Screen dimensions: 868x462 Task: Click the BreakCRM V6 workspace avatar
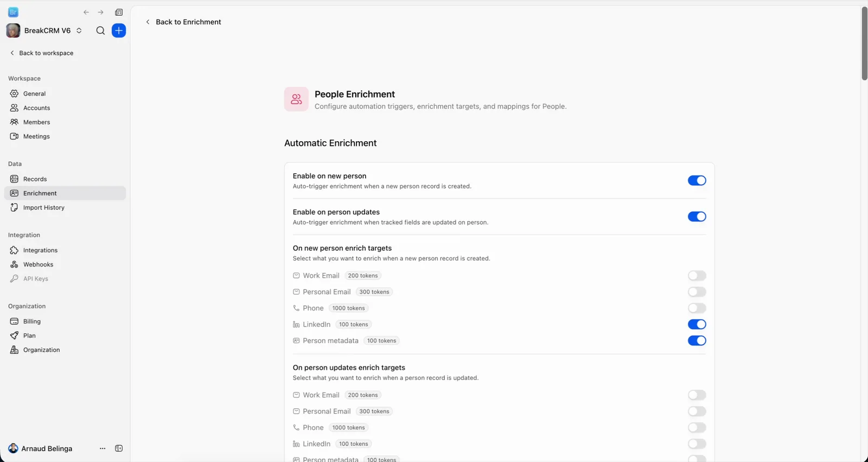tap(13, 30)
